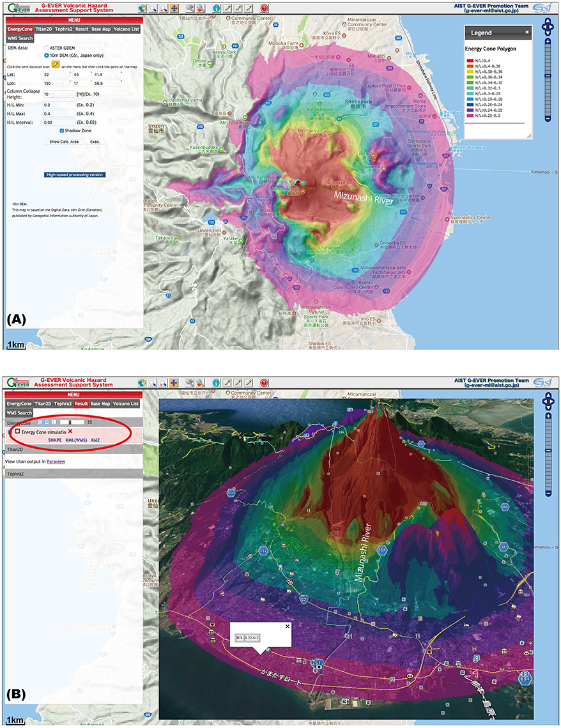Open Volcano List tab in upper screenshot menu

pos(127,29)
